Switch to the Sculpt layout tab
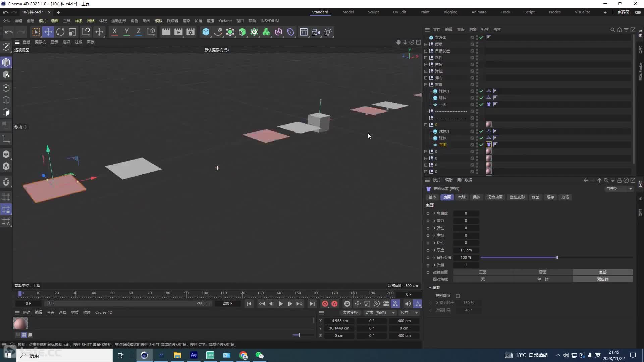This screenshot has height=362, width=644. pyautogui.click(x=373, y=12)
